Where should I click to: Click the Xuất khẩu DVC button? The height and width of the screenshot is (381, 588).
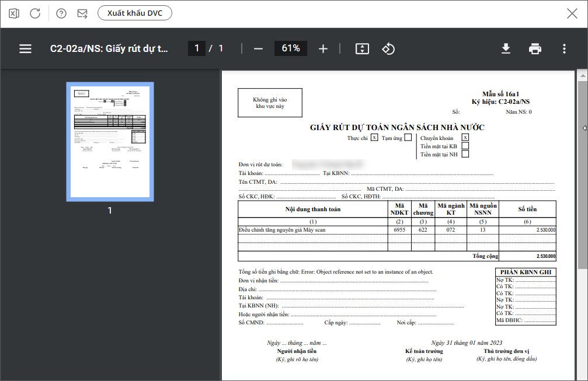tap(135, 13)
